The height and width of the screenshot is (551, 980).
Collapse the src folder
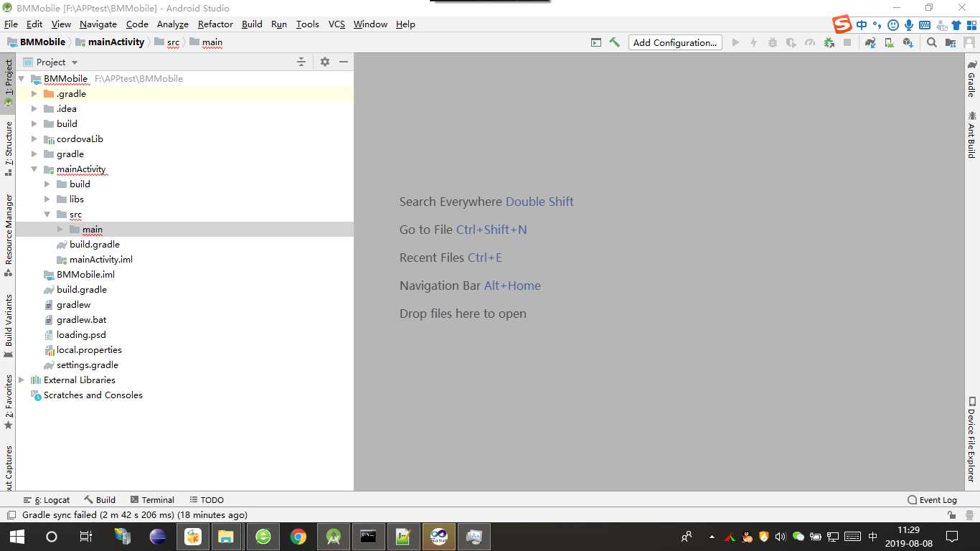pos(47,215)
